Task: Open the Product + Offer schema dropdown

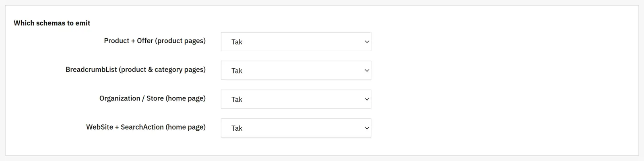Action: (x=296, y=42)
